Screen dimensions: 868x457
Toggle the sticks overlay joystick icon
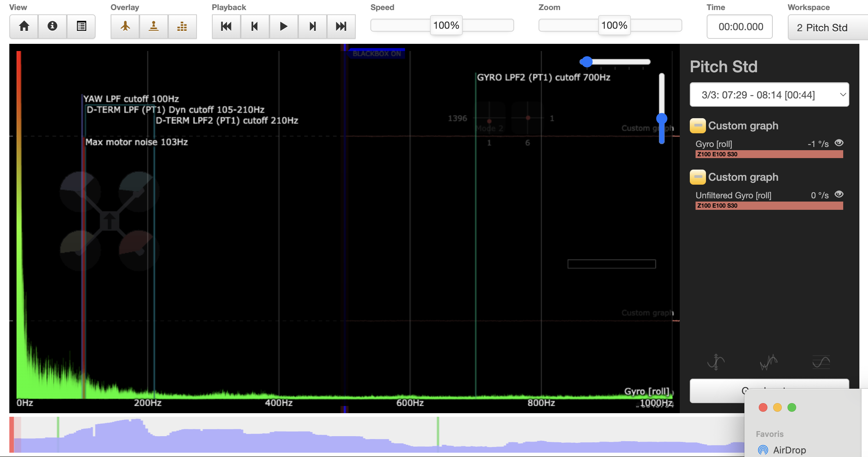tap(154, 26)
